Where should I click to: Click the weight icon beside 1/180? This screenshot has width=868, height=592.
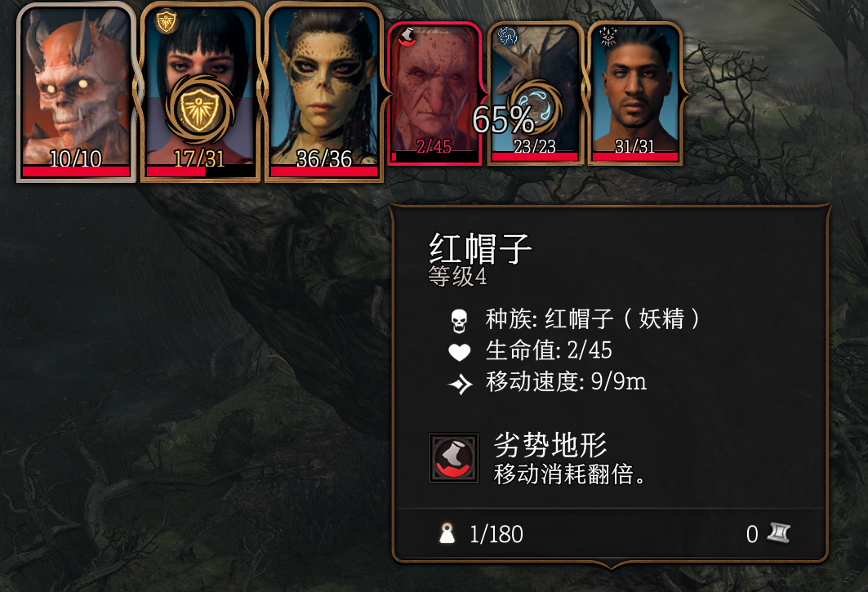[x=447, y=534]
